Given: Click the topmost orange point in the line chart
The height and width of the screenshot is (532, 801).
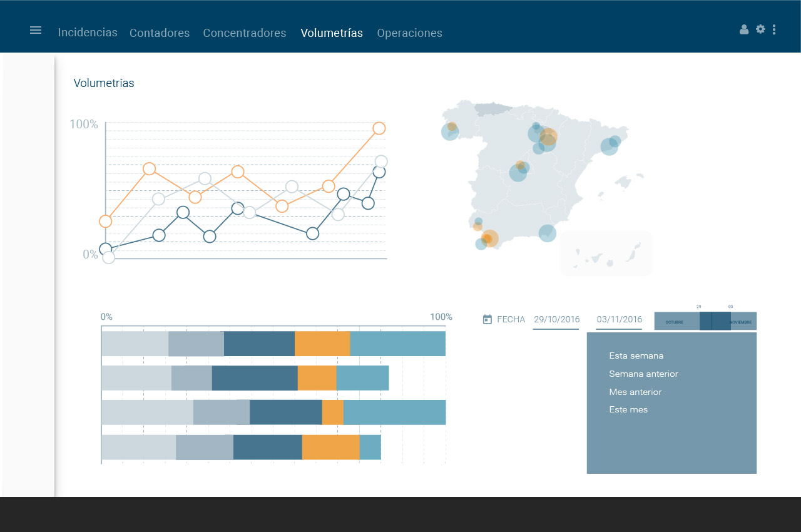Looking at the screenshot, I should (x=379, y=128).
